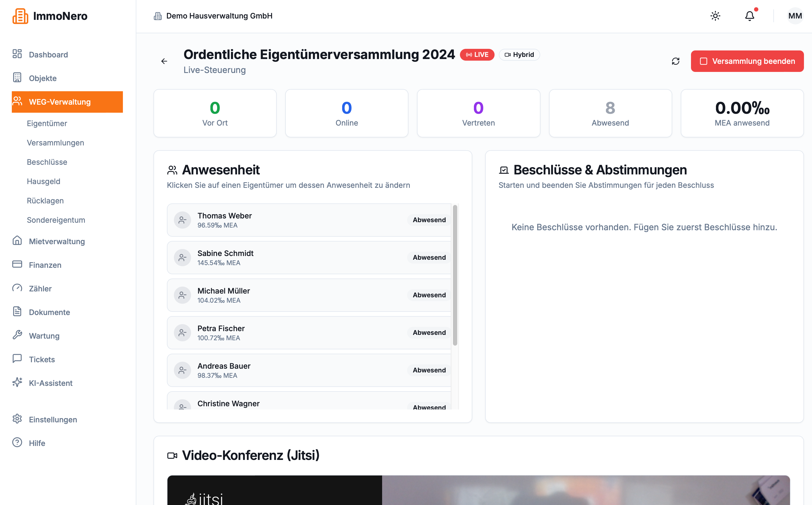Viewport: 812px width, 505px height.
Task: Click the Online counter card
Action: click(x=347, y=113)
